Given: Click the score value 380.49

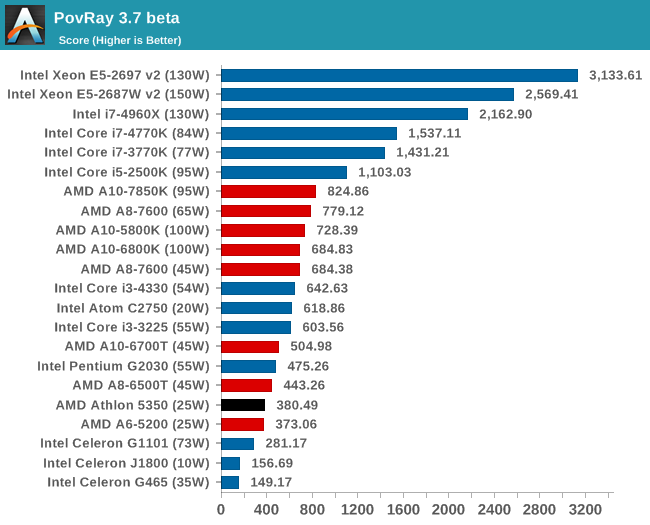Looking at the screenshot, I should coord(297,405).
